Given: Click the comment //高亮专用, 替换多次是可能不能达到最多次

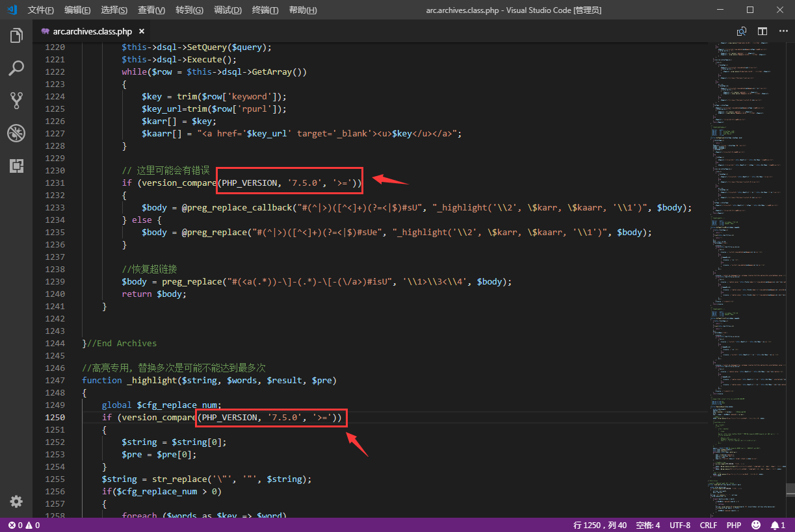Looking at the screenshot, I should click(x=174, y=368).
